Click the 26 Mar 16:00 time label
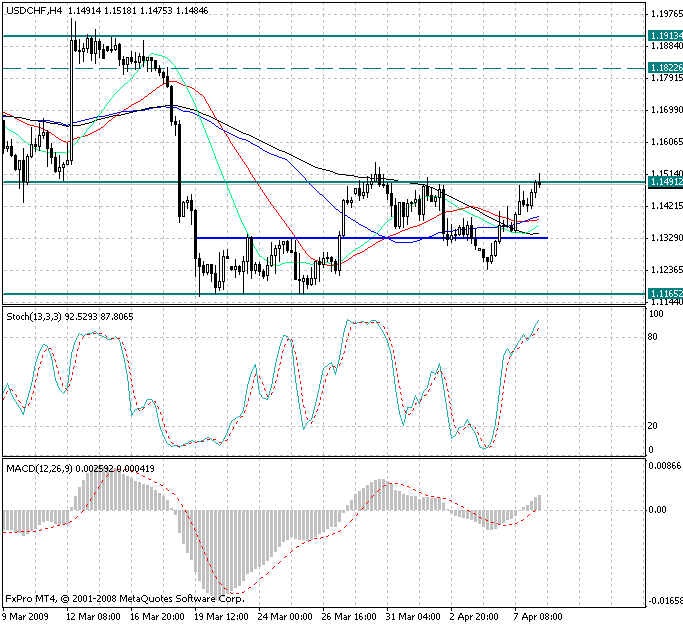Image resolution: width=683 pixels, height=624 pixels. [349, 617]
